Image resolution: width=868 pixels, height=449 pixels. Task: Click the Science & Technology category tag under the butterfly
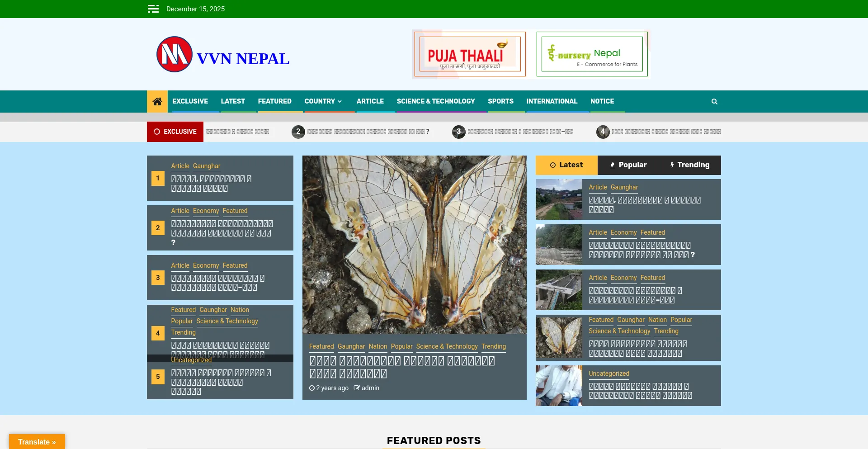click(x=447, y=346)
